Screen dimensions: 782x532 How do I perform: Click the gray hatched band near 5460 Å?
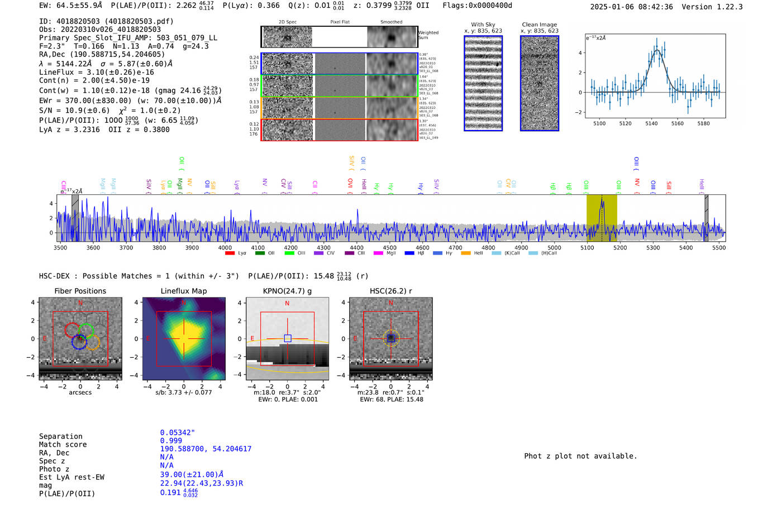point(707,218)
